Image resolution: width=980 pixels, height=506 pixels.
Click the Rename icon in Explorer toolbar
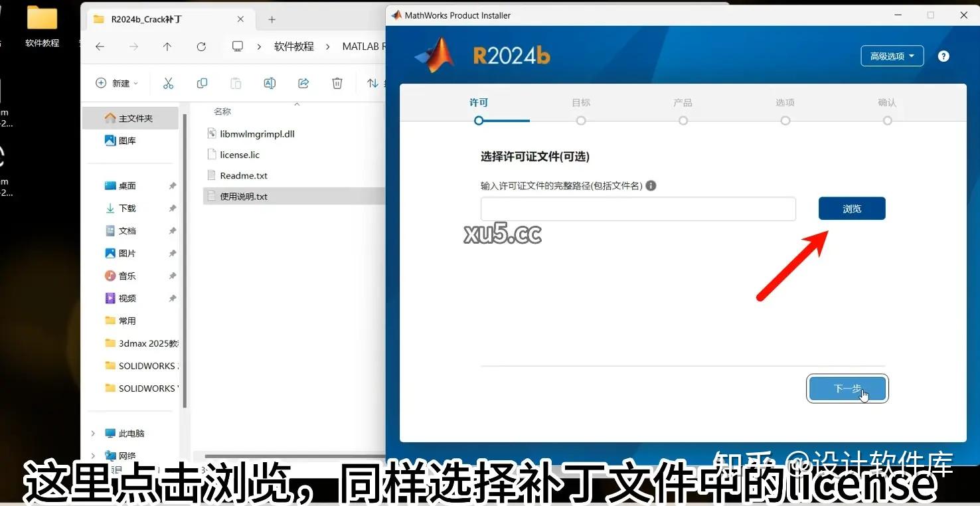pyautogui.click(x=270, y=82)
